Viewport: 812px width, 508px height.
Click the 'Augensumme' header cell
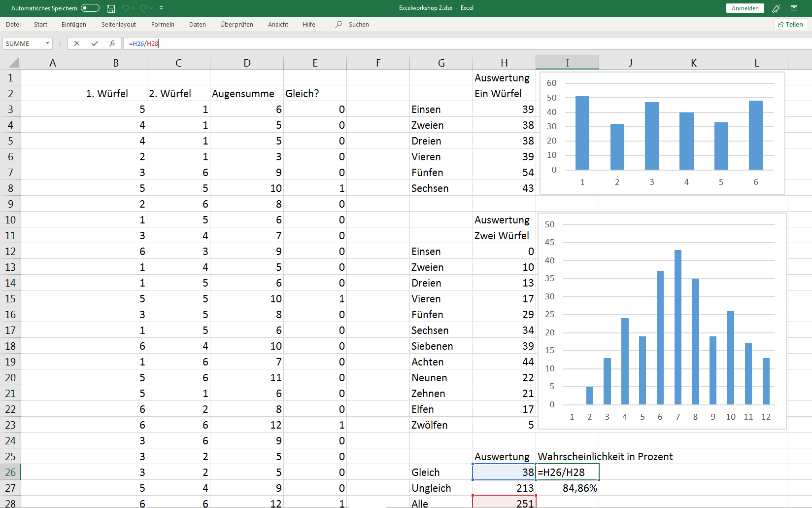point(247,93)
